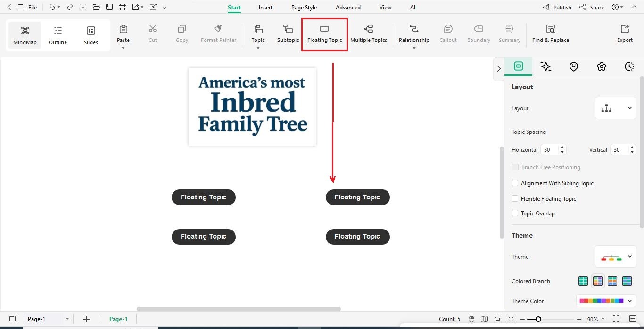Insert a Floating Topic

(324, 34)
